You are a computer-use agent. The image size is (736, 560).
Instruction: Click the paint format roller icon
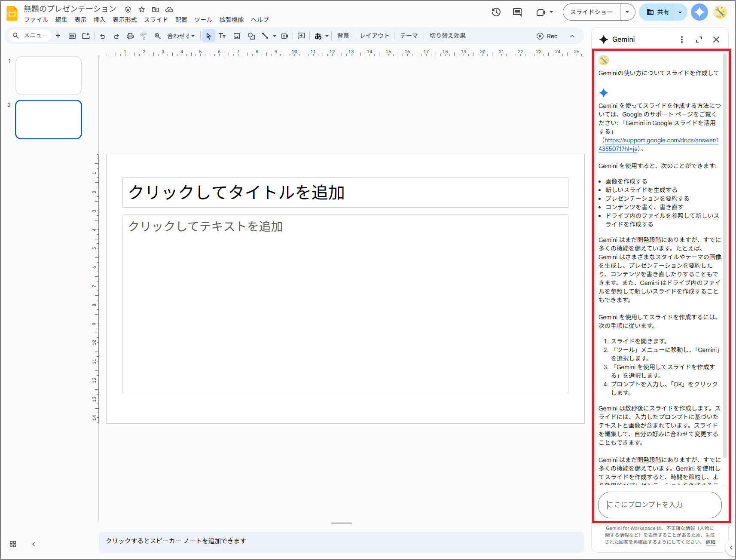tap(144, 36)
